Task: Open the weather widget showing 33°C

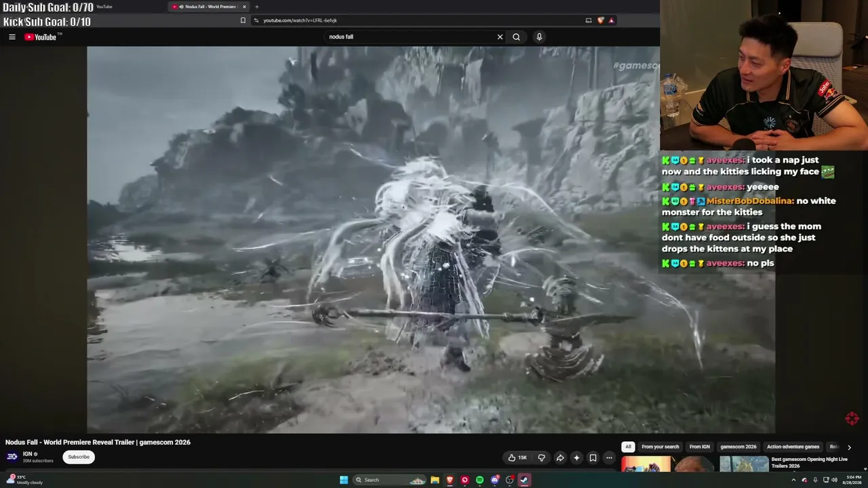Action: pyautogui.click(x=26, y=480)
